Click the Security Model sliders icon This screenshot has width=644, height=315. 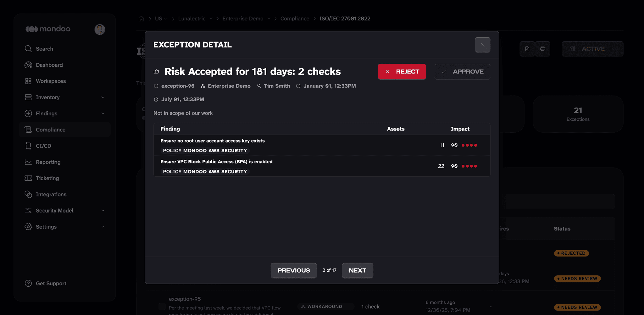pos(28,211)
